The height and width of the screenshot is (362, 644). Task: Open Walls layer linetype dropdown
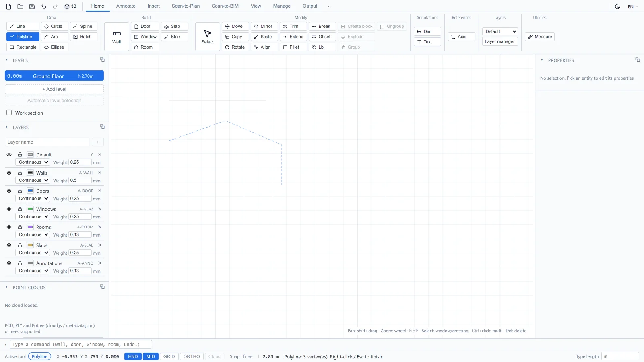[33, 180]
